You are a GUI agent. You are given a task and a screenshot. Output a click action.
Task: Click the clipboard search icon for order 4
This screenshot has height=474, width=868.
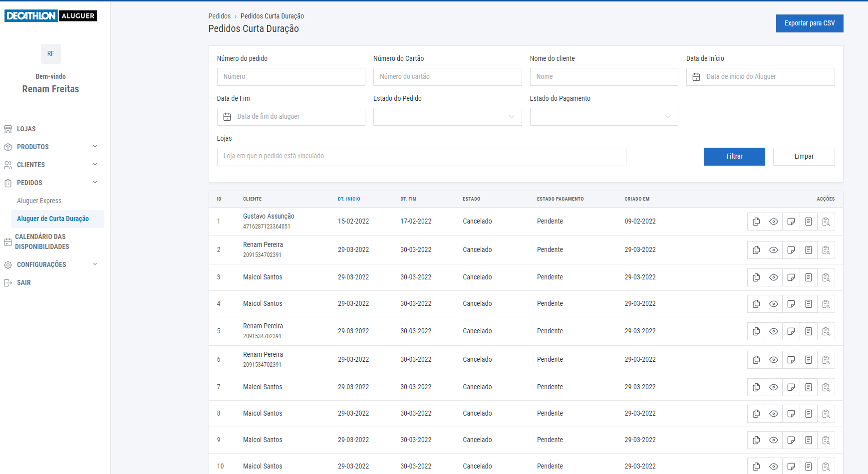tap(826, 304)
